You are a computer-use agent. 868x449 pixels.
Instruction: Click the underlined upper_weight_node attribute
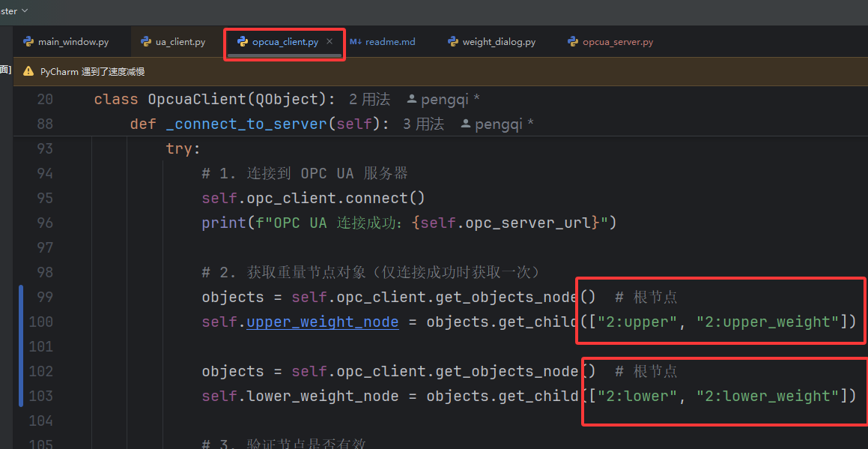point(323,322)
